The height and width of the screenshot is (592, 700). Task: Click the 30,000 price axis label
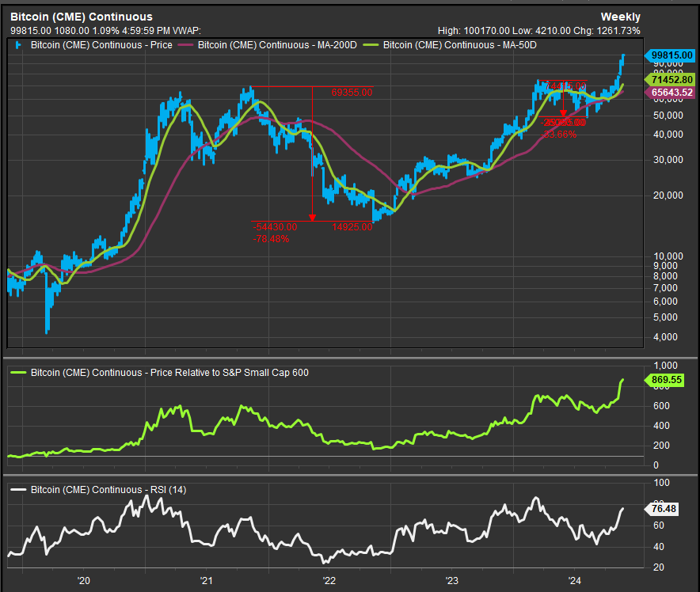click(x=668, y=160)
